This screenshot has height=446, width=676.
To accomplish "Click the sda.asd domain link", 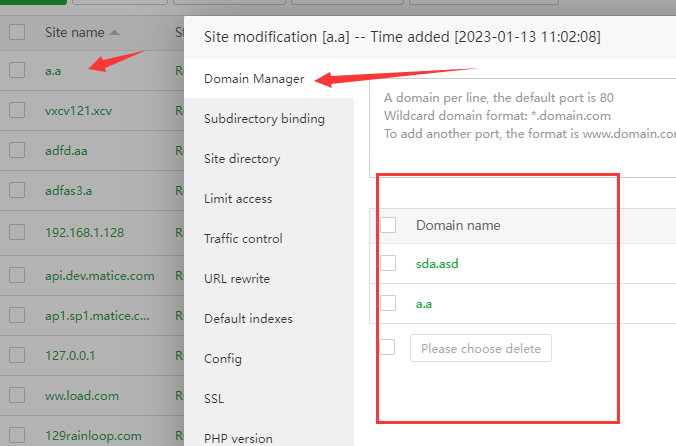I will [x=437, y=263].
